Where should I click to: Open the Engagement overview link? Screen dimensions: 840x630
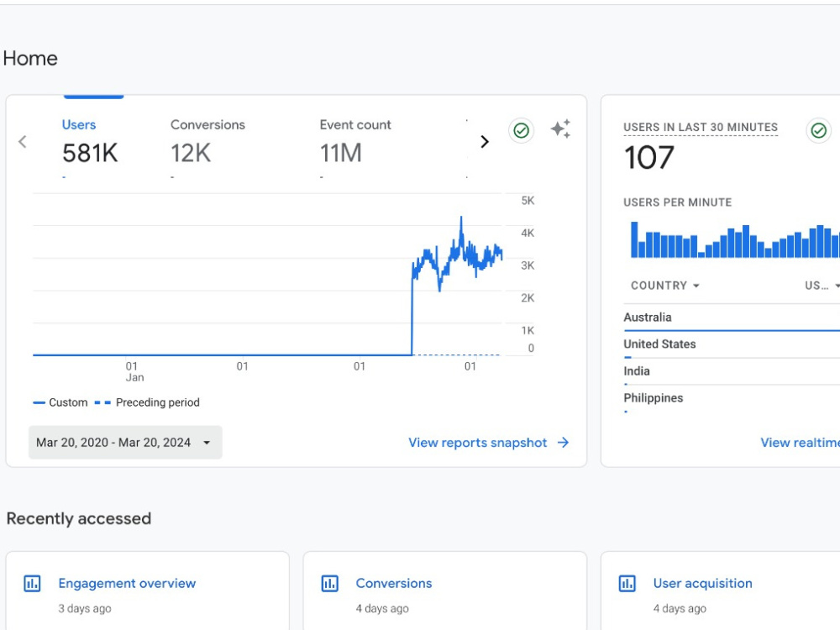pos(127,584)
